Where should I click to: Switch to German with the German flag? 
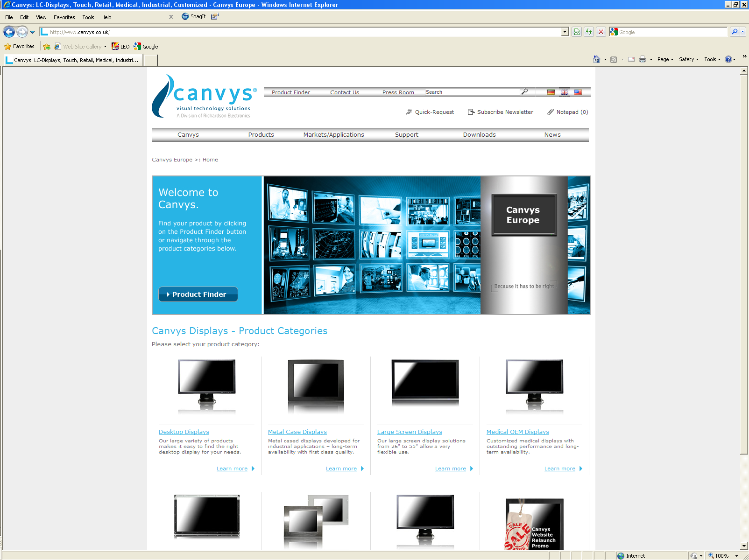551,92
